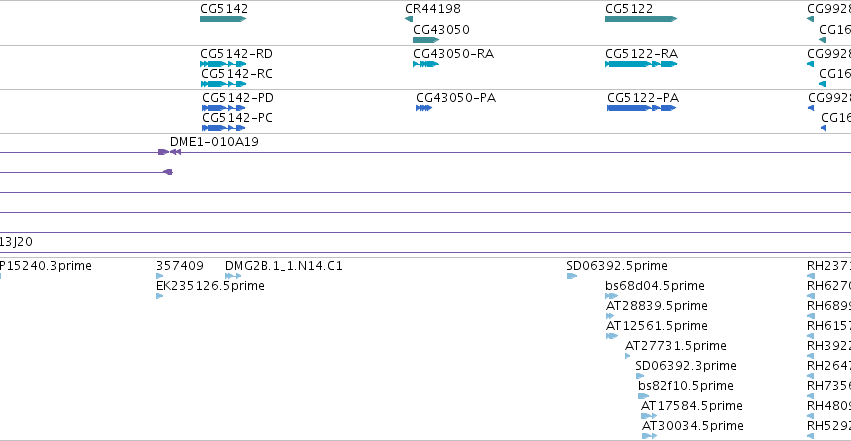Click the CG5142-PD protein glyph

pyautogui.click(x=224, y=108)
